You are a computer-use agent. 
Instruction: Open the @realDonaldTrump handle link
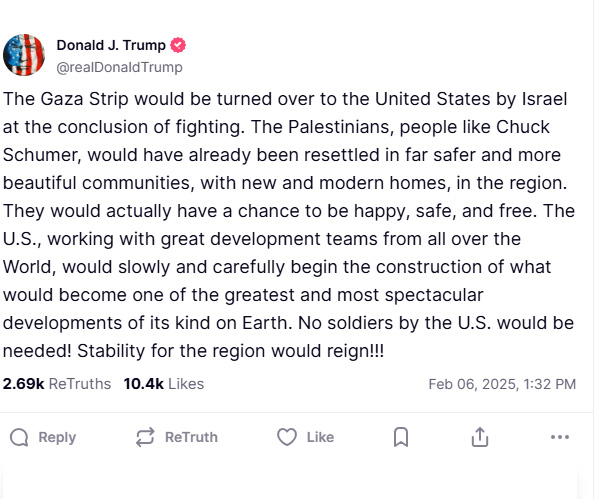[x=119, y=66]
